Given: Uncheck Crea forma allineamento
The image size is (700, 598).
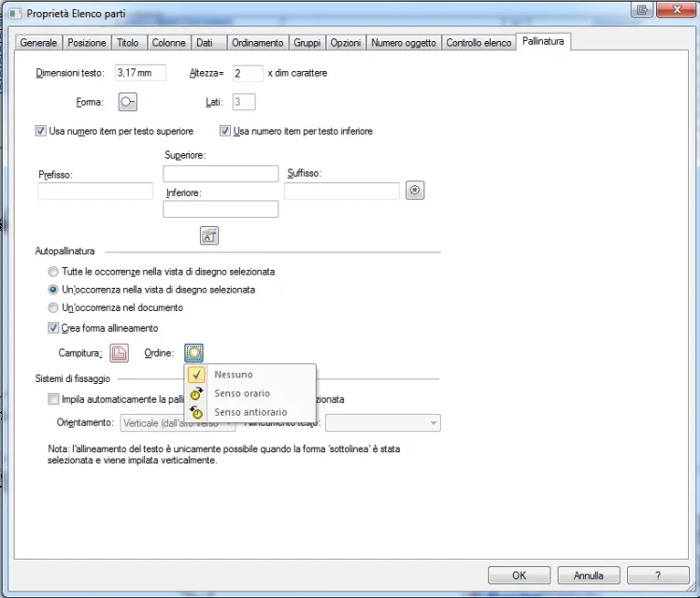Looking at the screenshot, I should click(53, 328).
